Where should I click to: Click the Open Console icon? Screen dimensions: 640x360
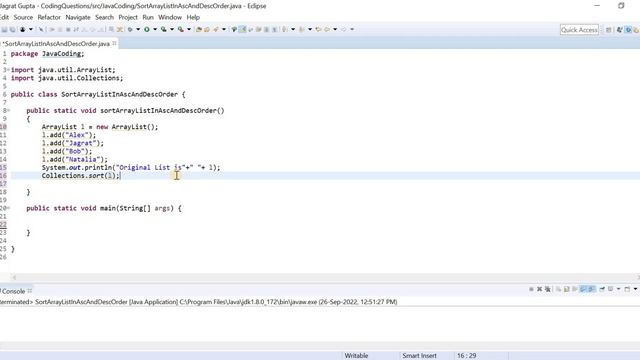point(627,289)
